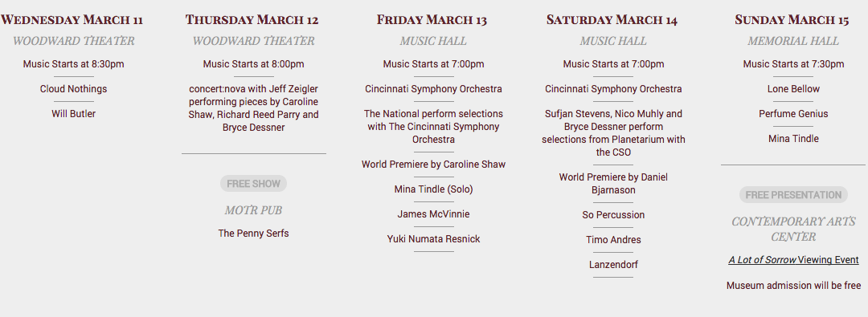Click Contemporary Arts Center venue name

[793, 229]
